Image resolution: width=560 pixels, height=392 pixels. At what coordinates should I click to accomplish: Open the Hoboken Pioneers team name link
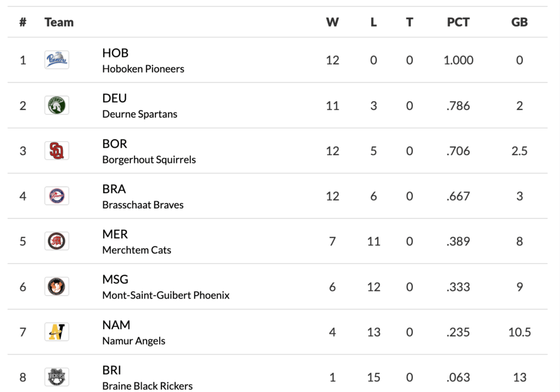(143, 69)
